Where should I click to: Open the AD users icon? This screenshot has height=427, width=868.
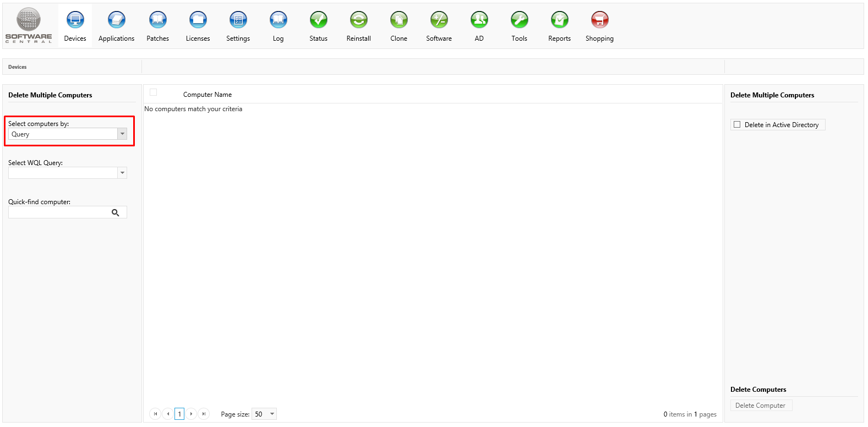pyautogui.click(x=479, y=20)
